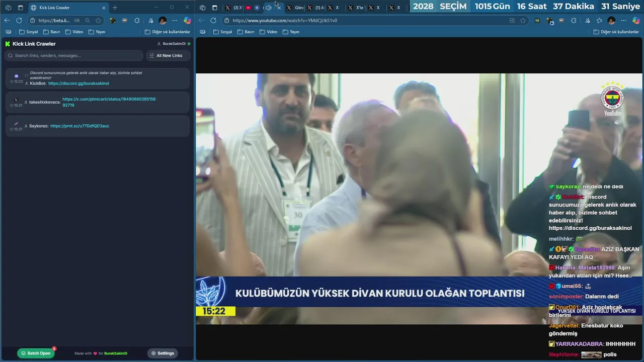Click the BurakSakinOl link in footer

coord(116,353)
